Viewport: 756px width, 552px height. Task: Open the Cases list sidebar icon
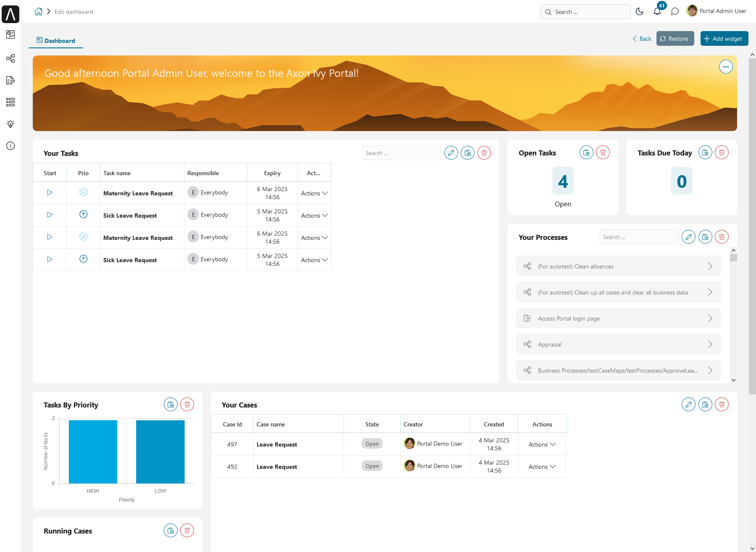pyautogui.click(x=10, y=102)
